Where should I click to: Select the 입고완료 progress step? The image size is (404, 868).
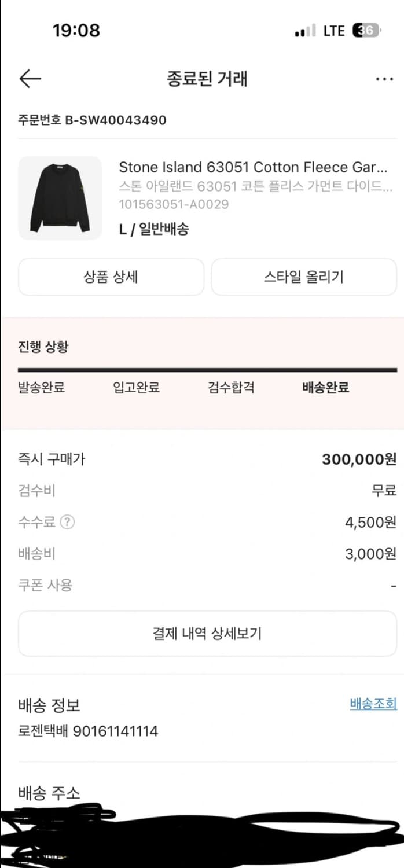point(135,388)
